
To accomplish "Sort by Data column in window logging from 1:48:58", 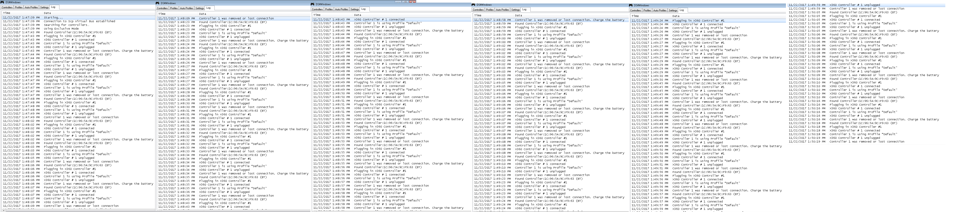I will 571,16.
